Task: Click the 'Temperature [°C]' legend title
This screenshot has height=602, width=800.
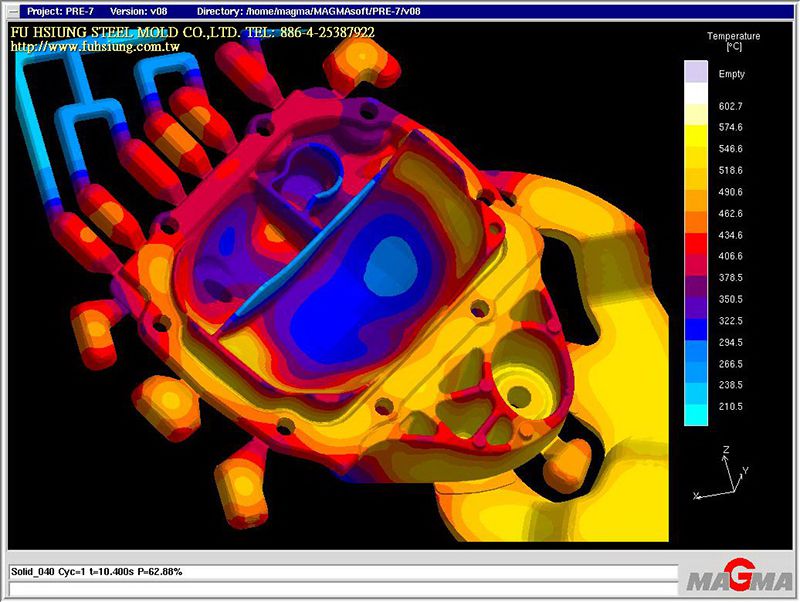Action: click(x=733, y=41)
